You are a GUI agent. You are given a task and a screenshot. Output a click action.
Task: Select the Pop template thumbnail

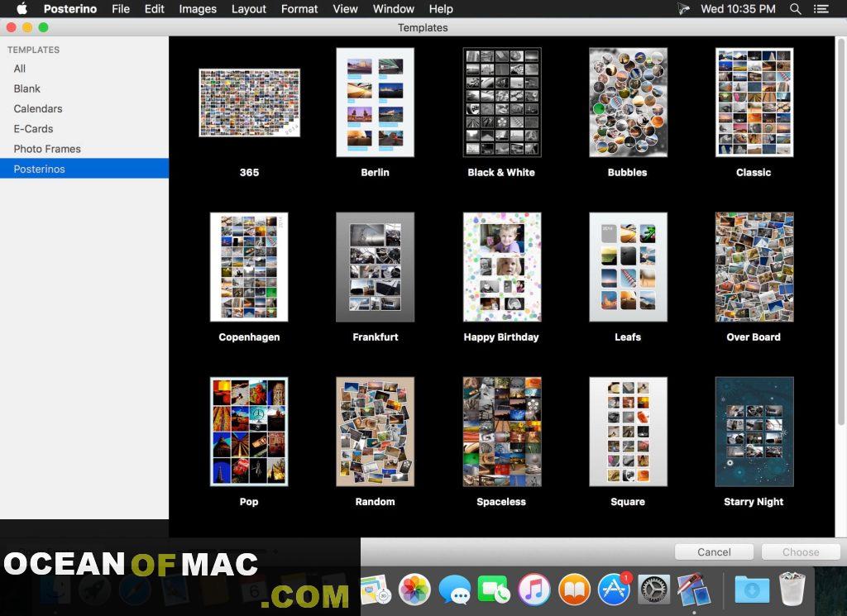[x=249, y=432]
